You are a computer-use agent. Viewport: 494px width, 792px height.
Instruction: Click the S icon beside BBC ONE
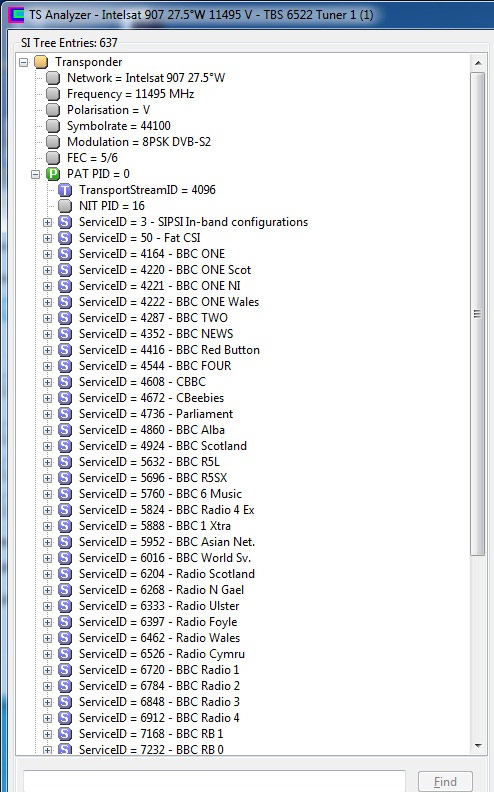(x=65, y=254)
